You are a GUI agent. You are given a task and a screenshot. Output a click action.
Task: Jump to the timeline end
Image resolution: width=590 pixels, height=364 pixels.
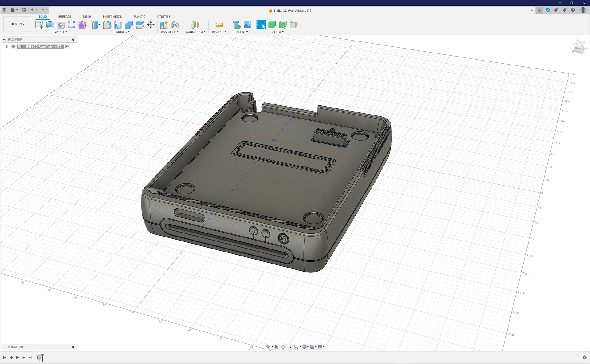[30, 358]
